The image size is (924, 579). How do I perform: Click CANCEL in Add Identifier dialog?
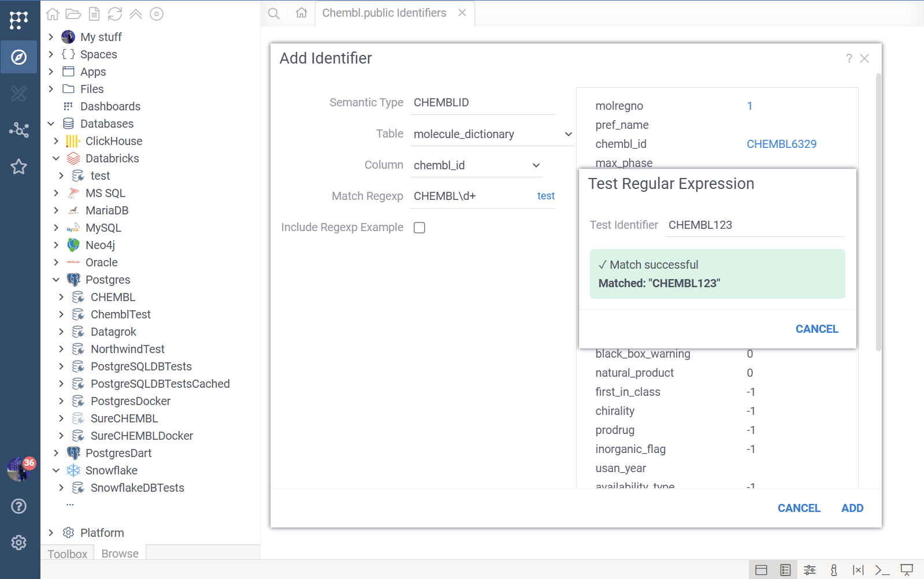coord(799,508)
